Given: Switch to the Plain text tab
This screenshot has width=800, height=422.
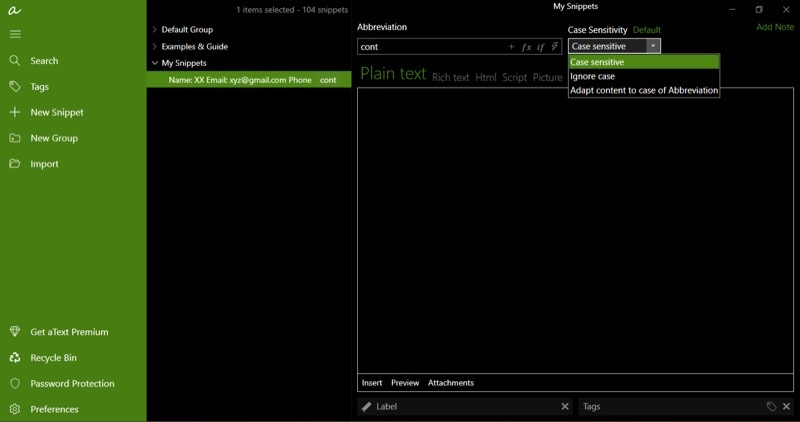Looking at the screenshot, I should coord(393,74).
